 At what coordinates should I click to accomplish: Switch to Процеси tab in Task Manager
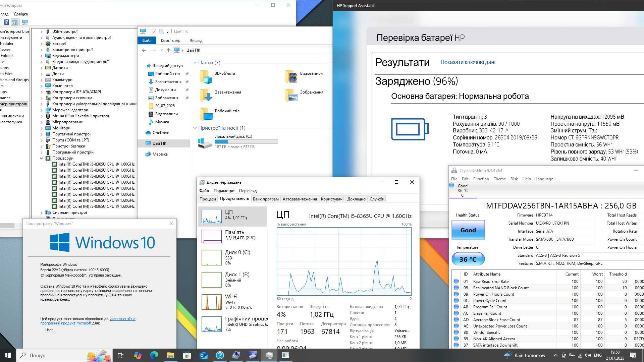click(208, 199)
